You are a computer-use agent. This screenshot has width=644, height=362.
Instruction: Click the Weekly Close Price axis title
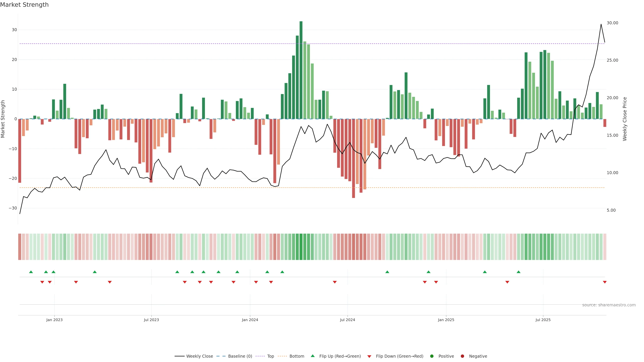coord(625,119)
